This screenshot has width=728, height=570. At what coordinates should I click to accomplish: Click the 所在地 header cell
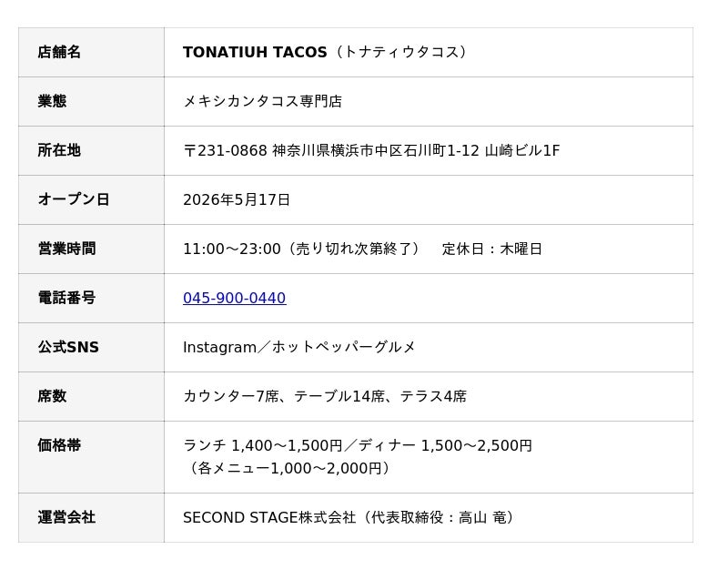[92, 151]
